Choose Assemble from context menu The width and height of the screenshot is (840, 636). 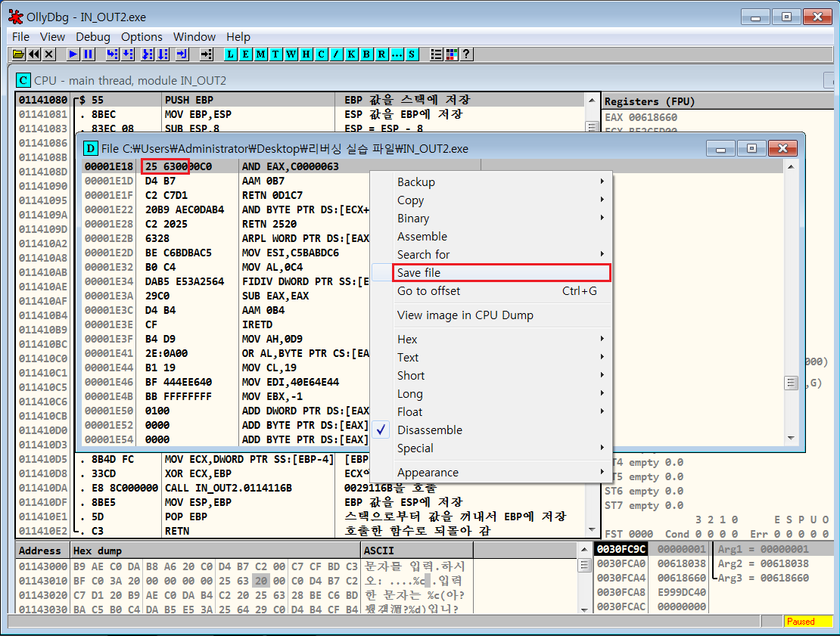tap(491, 237)
